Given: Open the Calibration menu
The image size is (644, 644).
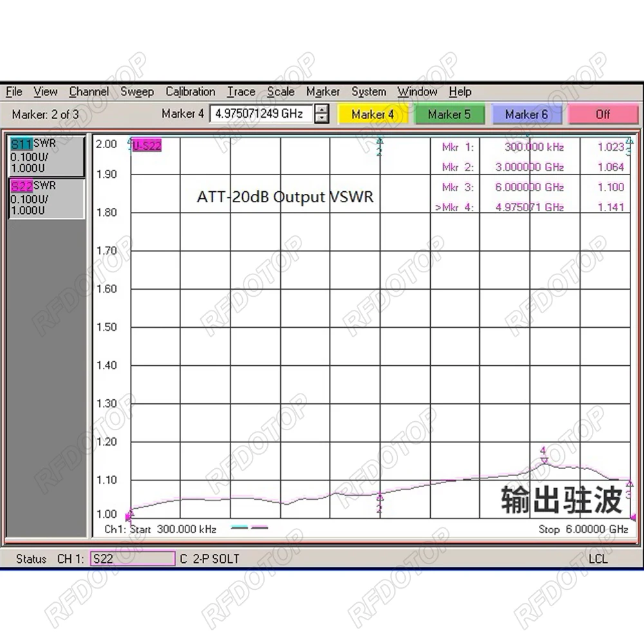Looking at the screenshot, I should [x=190, y=91].
